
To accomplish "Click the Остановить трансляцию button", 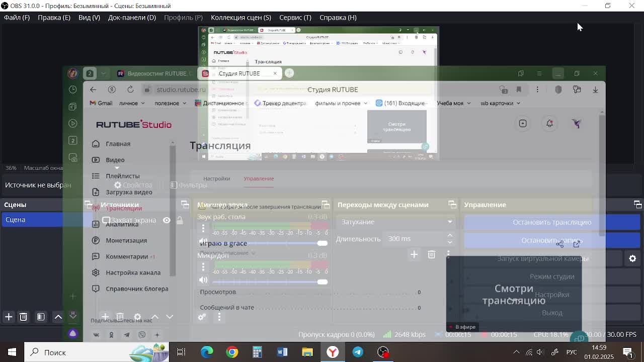I will click(552, 222).
